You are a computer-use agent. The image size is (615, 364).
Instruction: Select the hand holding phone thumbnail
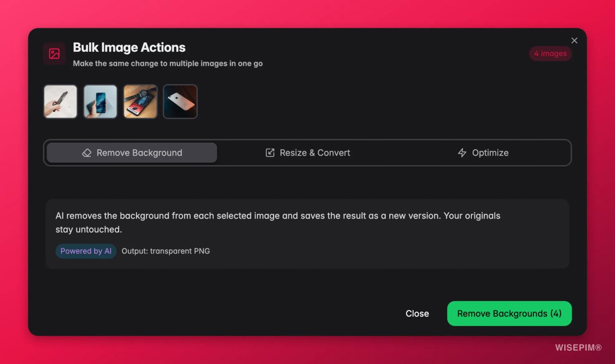pos(100,101)
